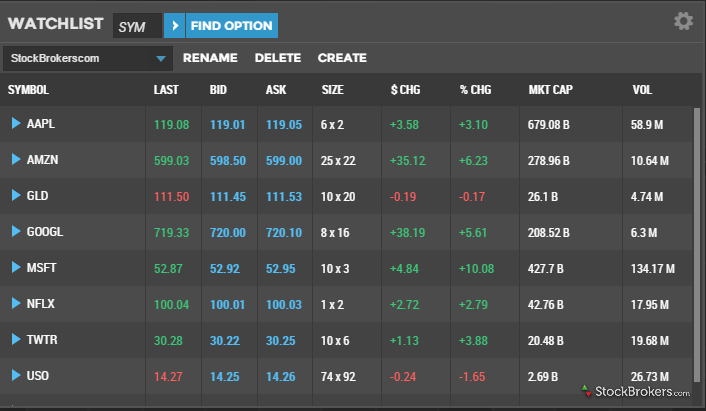Click GOOGL market cap 208.52 B
The height and width of the screenshot is (411, 706).
point(549,233)
